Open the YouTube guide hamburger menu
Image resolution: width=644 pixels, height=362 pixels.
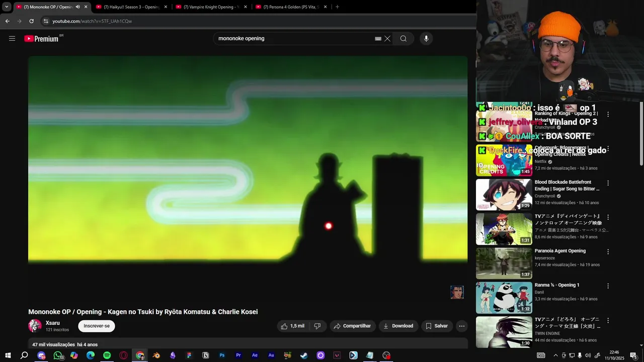(12, 39)
